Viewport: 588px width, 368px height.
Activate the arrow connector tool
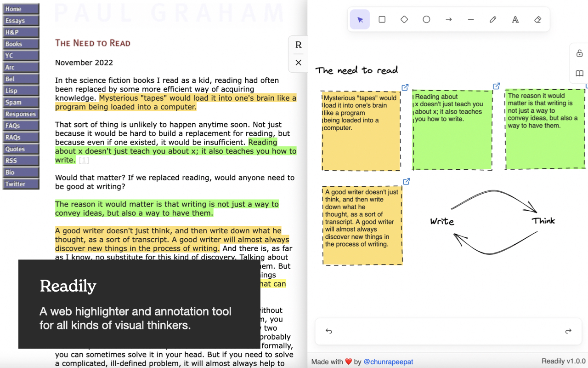coord(449,19)
